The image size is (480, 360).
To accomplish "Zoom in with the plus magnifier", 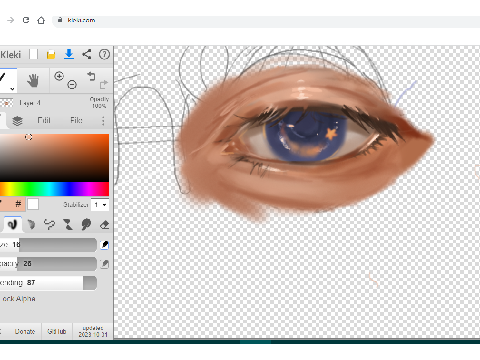I will 59,76.
